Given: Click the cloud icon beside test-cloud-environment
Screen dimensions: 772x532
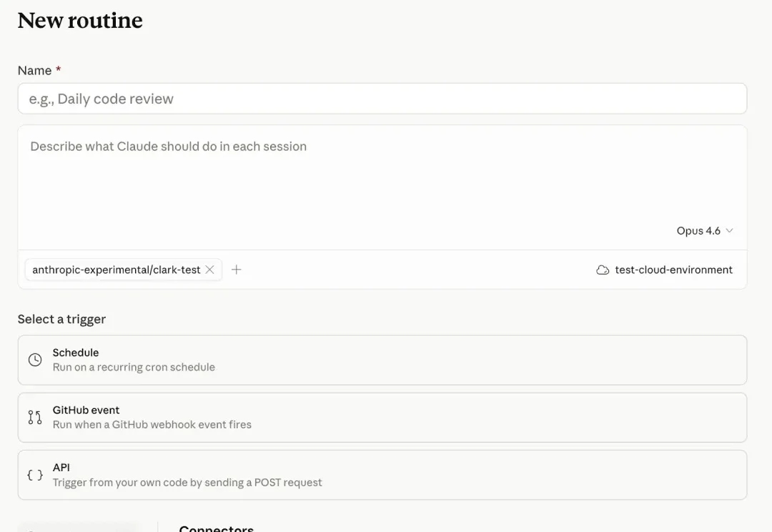Looking at the screenshot, I should (x=603, y=270).
